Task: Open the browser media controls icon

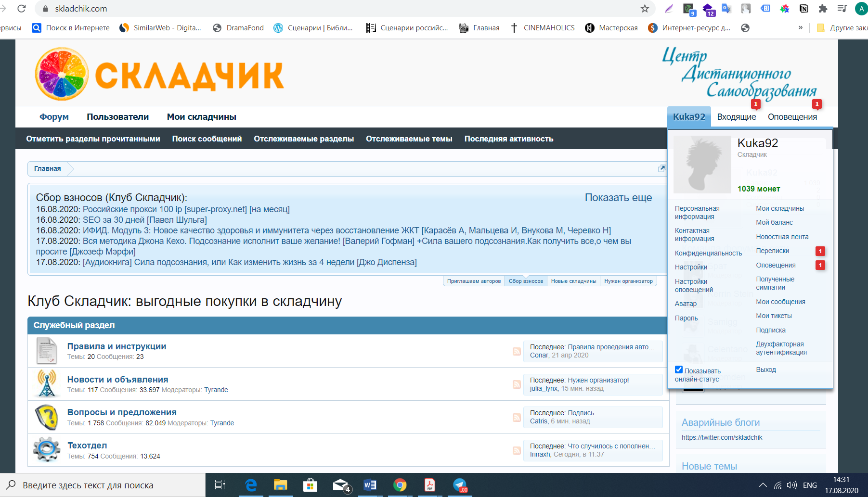Action: click(842, 9)
